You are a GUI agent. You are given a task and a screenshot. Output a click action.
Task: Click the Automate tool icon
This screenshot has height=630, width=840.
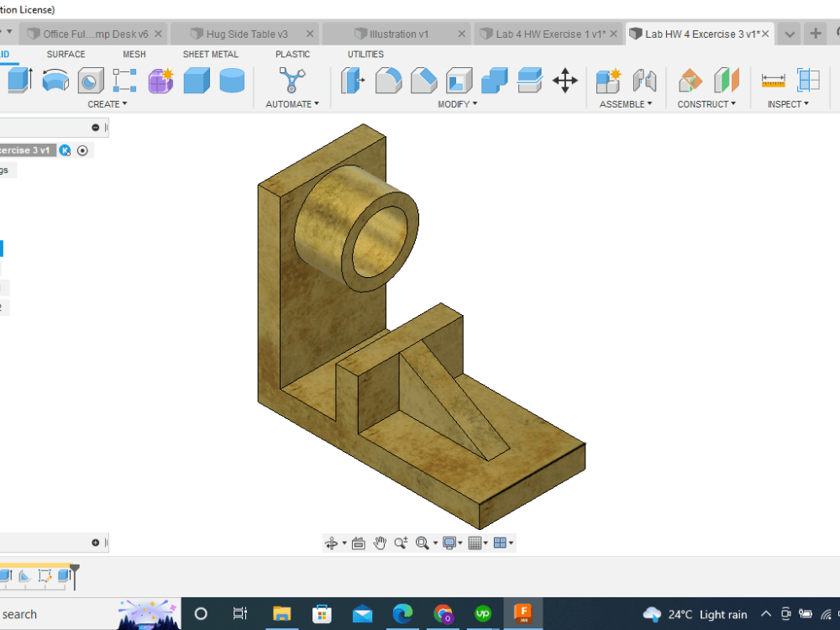click(292, 81)
